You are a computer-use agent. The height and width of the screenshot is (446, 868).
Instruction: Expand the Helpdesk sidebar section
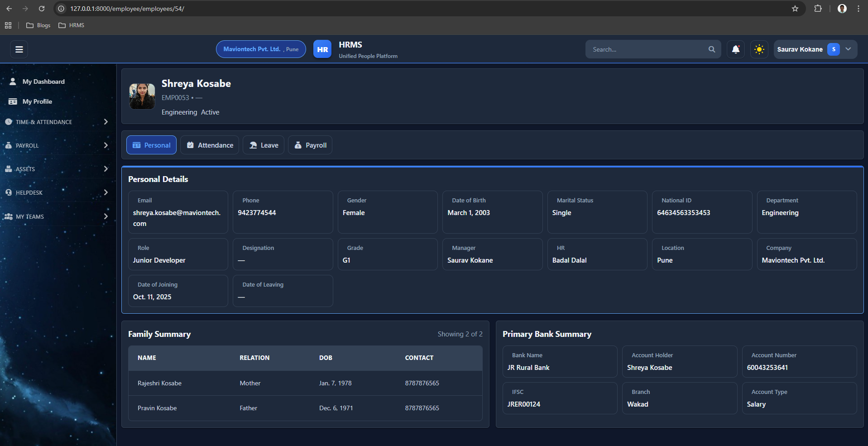coord(57,192)
